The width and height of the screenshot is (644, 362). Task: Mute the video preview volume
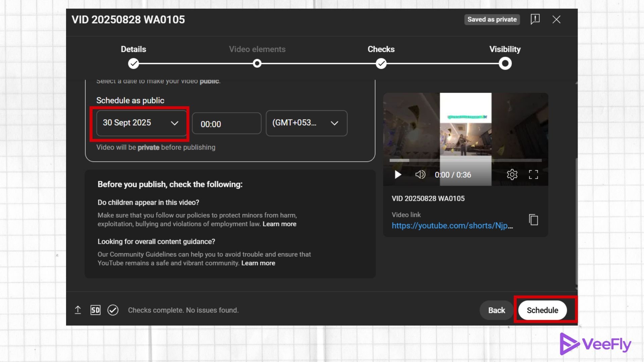[x=420, y=175]
